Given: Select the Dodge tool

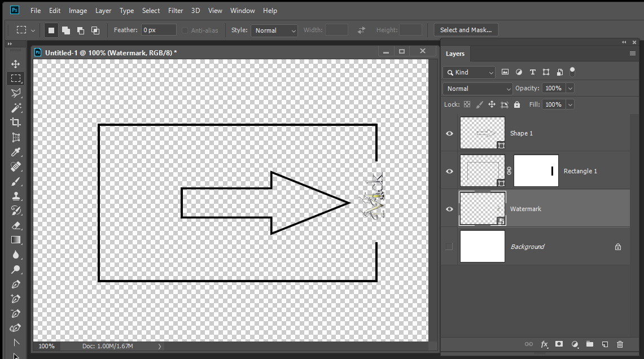Looking at the screenshot, I should pos(16,269).
